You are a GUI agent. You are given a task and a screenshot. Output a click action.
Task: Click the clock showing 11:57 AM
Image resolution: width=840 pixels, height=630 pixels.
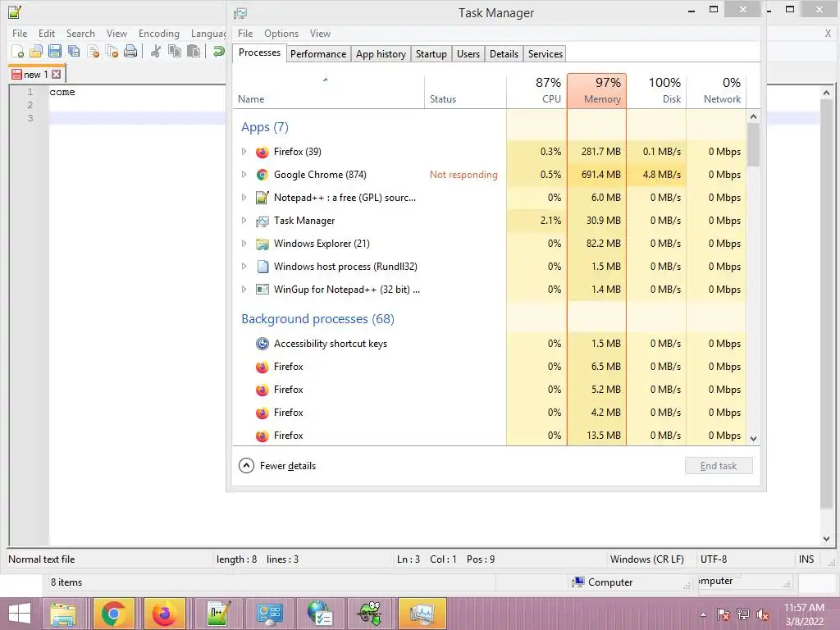tap(804, 608)
